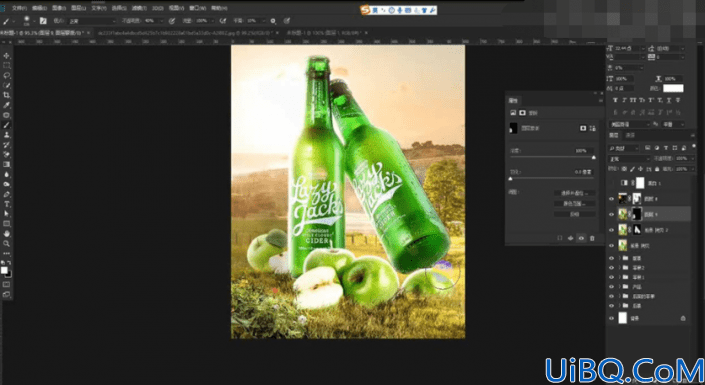Open layer filter kind dropdown
This screenshot has height=385, width=705.
pos(623,148)
